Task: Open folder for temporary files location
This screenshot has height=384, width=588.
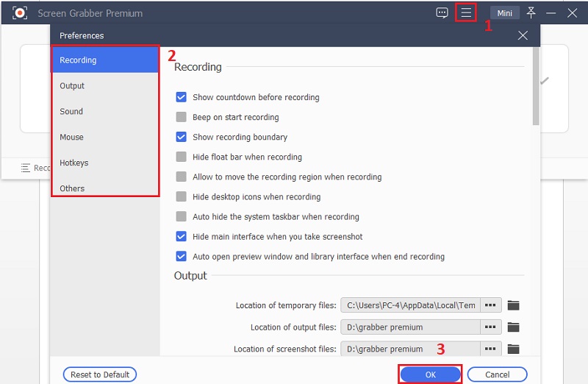Action: coord(513,305)
